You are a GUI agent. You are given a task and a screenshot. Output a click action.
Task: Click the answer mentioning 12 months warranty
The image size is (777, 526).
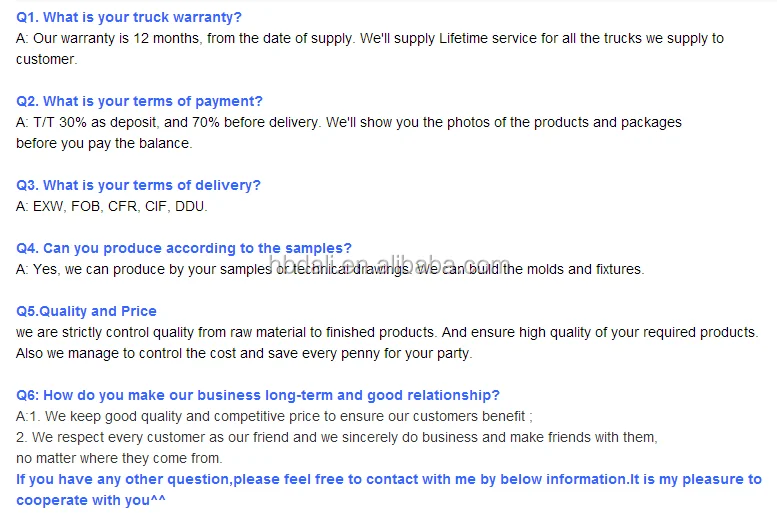(x=370, y=39)
